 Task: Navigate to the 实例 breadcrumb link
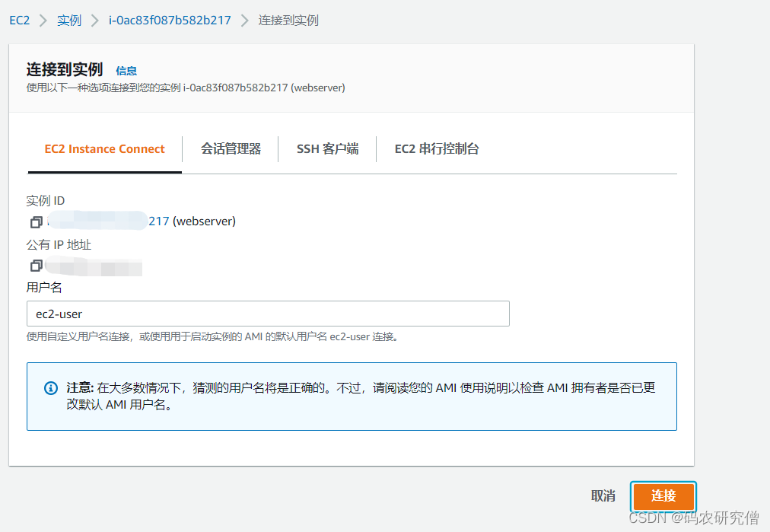[x=69, y=21]
